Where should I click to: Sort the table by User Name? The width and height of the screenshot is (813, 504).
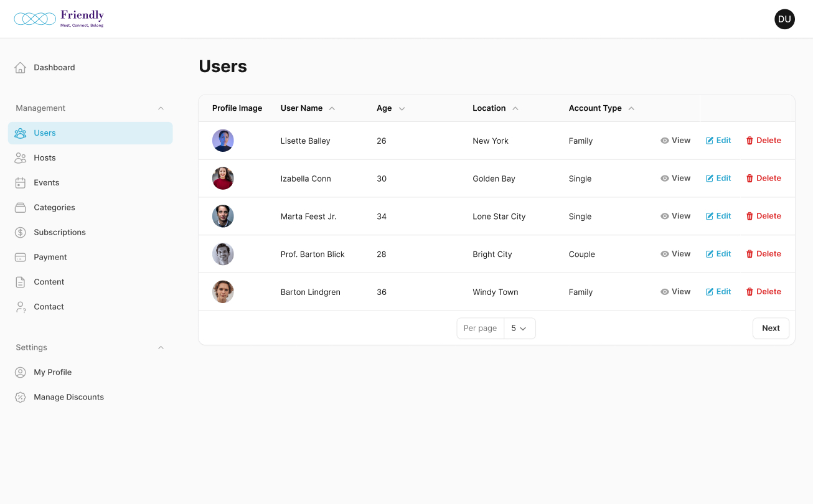[x=332, y=108]
